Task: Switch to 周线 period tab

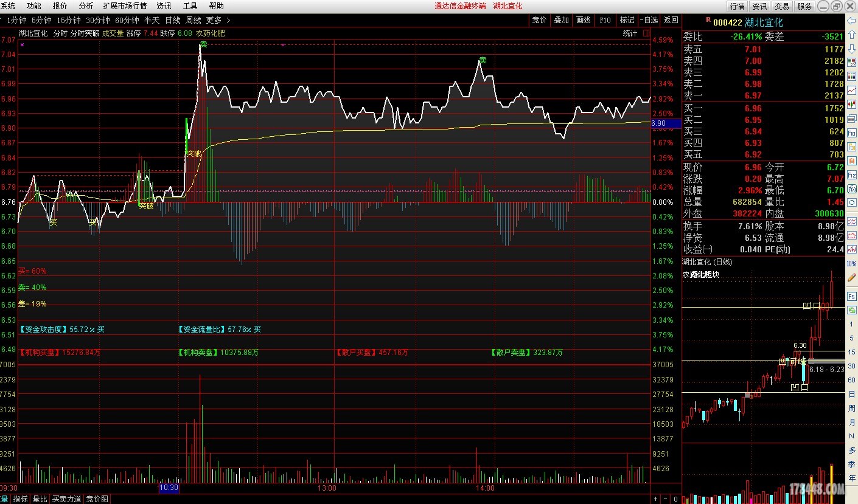Action: [194, 20]
